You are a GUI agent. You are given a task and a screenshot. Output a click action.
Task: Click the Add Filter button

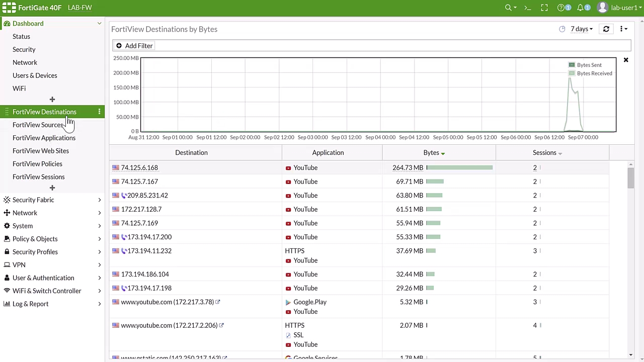[x=134, y=46]
